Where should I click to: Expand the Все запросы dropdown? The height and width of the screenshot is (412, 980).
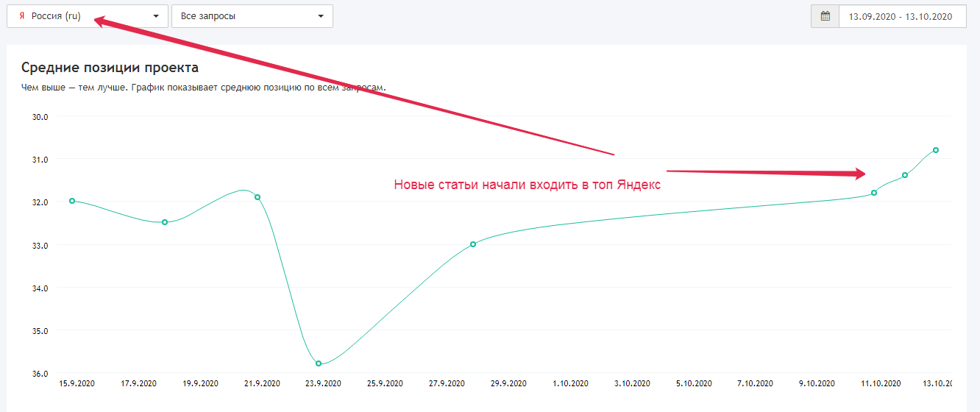click(321, 16)
